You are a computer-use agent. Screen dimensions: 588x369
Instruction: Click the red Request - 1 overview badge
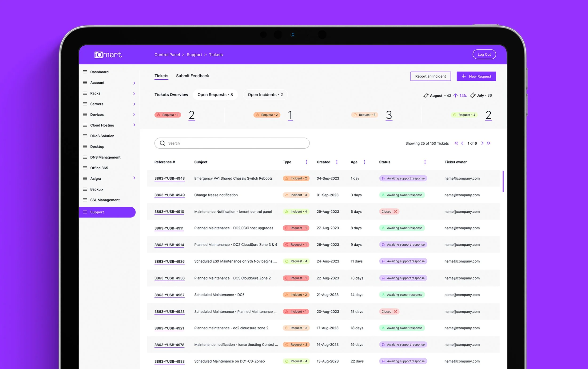[x=168, y=115]
